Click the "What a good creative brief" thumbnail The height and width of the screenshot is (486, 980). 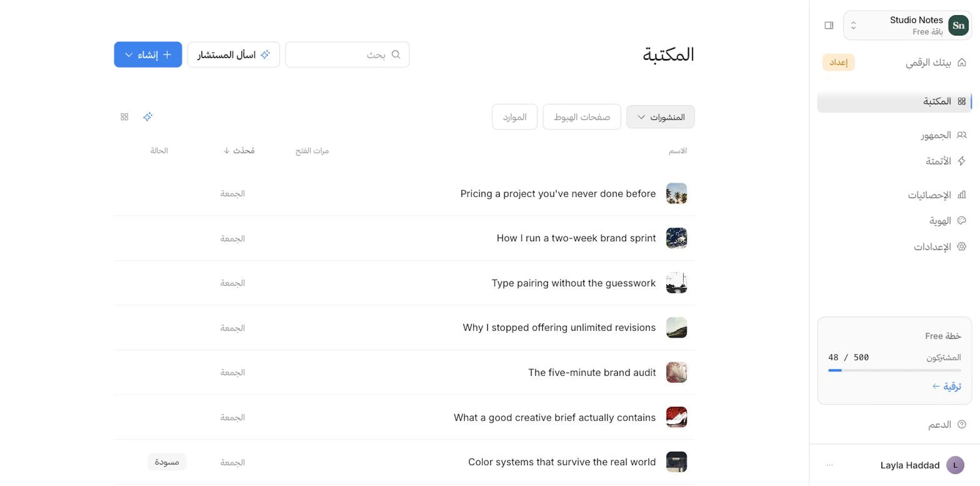pyautogui.click(x=676, y=417)
